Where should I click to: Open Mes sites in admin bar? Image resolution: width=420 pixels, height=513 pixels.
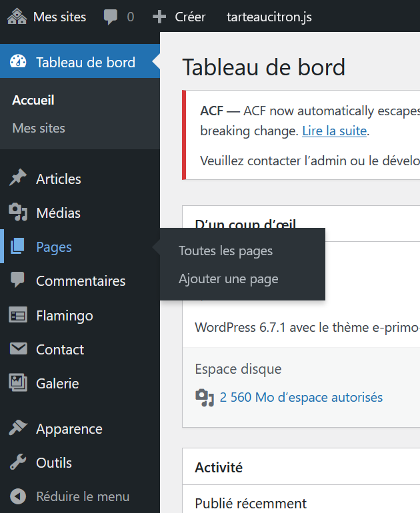coord(59,17)
